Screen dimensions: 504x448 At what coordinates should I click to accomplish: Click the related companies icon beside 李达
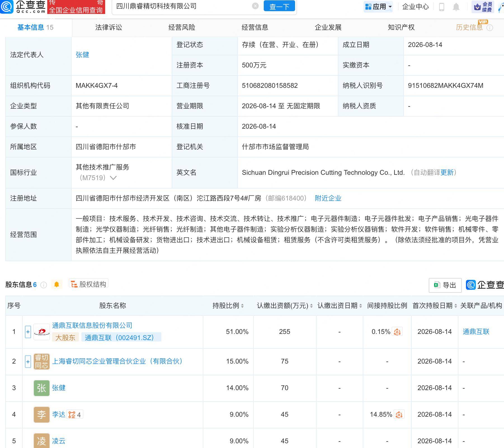pyautogui.click(x=74, y=414)
